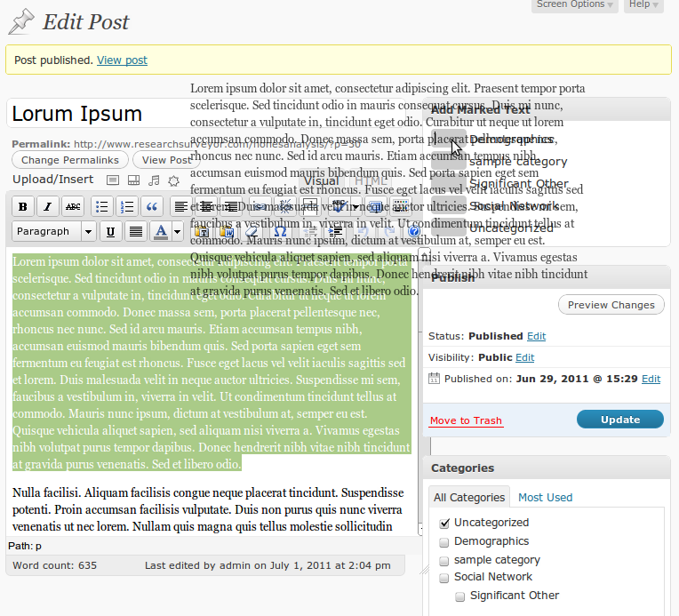
Task: Click the Paste as Plain Text icon
Action: [202, 232]
